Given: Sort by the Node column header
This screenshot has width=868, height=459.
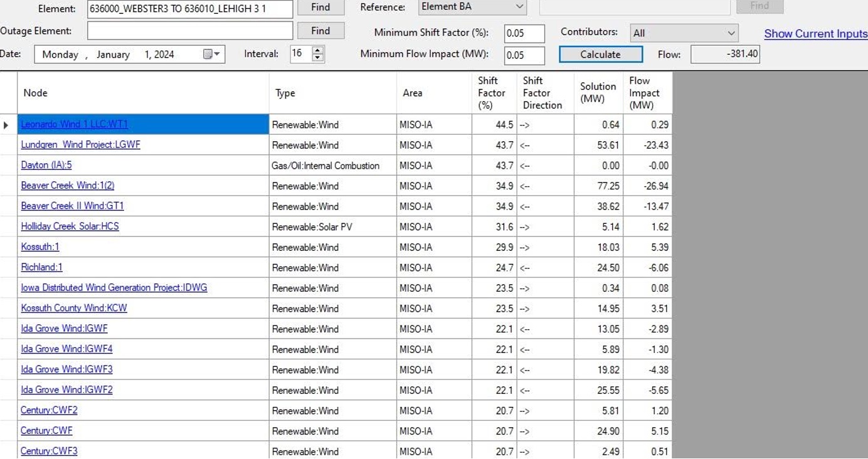Looking at the screenshot, I should (x=143, y=93).
